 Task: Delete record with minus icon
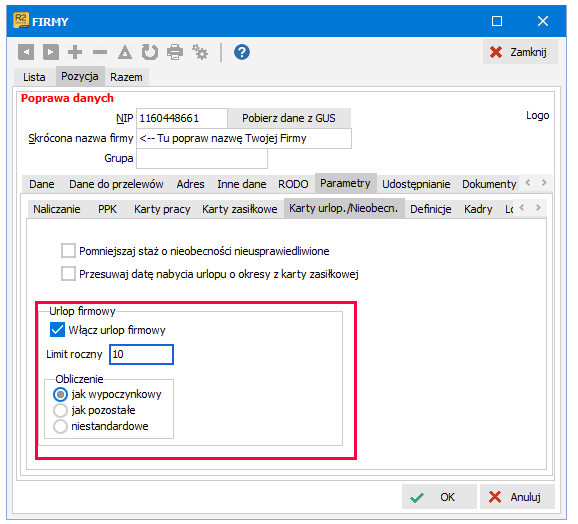(100, 52)
